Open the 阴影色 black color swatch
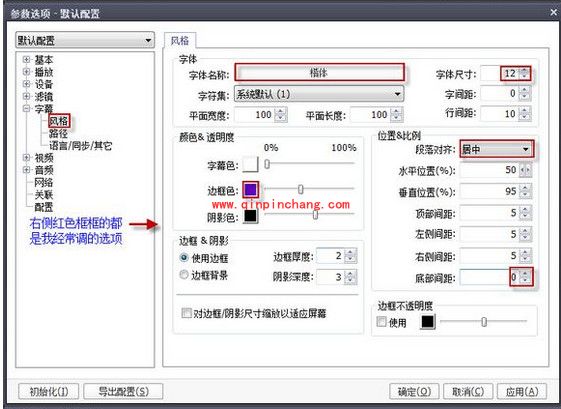The width and height of the screenshot is (561, 409). tap(250, 216)
